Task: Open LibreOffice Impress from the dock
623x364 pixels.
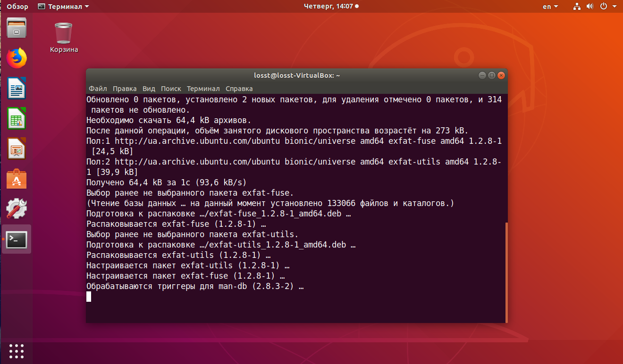Action: click(x=17, y=148)
